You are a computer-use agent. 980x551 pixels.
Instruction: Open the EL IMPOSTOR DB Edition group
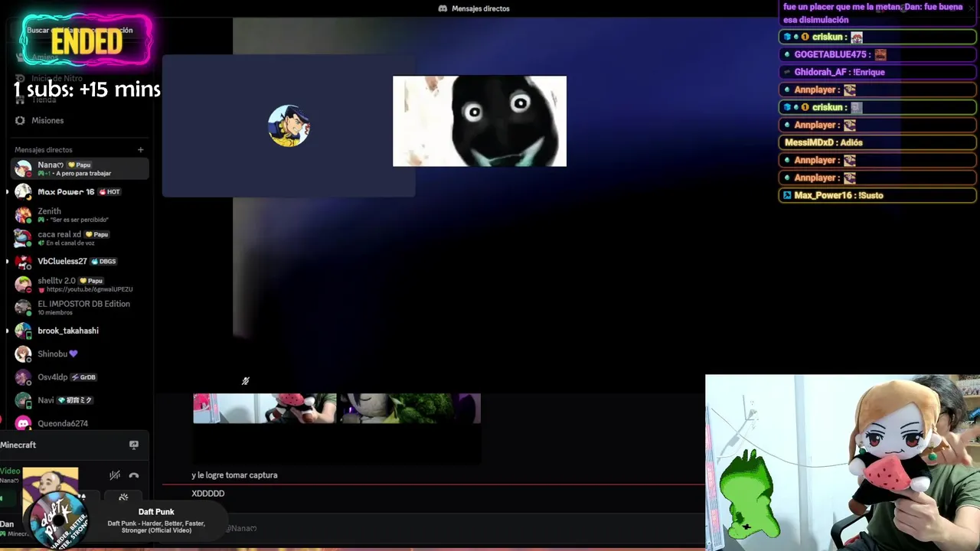[x=80, y=308]
